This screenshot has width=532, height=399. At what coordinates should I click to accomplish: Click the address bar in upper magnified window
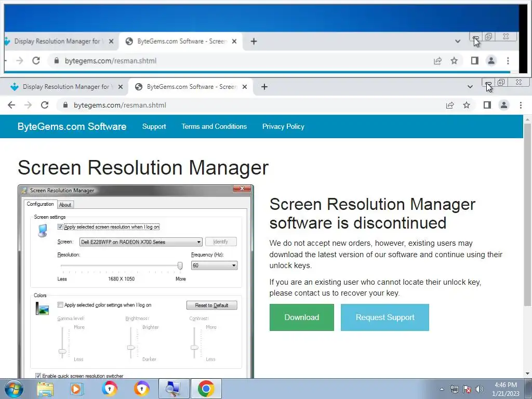(x=111, y=61)
